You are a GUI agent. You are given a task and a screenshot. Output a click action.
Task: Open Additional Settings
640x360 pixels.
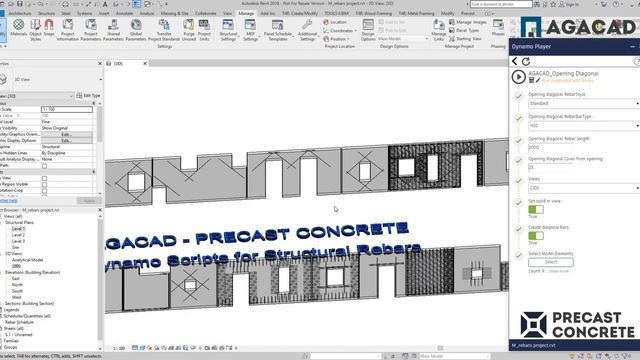pos(307,29)
